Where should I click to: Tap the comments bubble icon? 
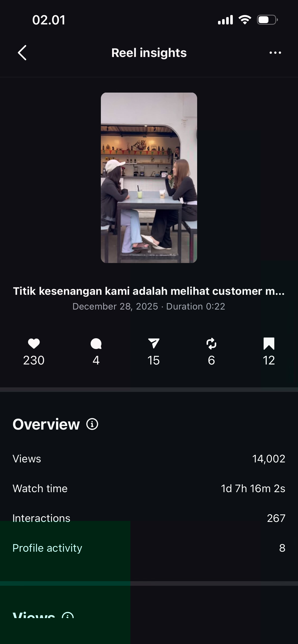(x=96, y=344)
